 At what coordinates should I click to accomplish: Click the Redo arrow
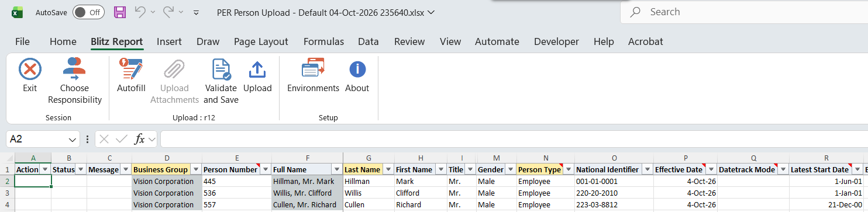tap(168, 12)
